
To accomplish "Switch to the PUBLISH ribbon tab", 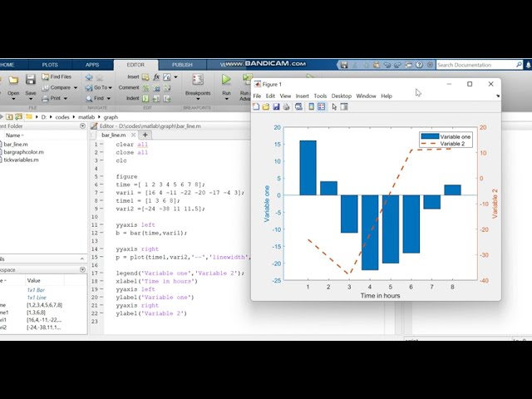I will (x=182, y=65).
